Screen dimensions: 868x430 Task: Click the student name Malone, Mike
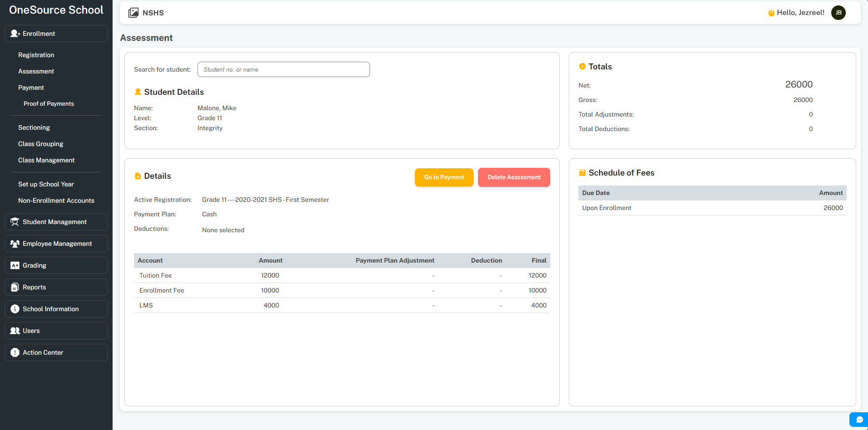(x=217, y=108)
